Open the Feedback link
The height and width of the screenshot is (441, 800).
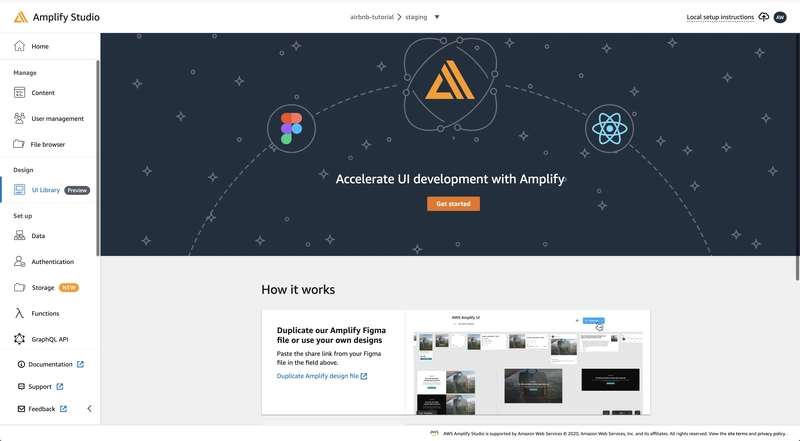tap(41, 409)
